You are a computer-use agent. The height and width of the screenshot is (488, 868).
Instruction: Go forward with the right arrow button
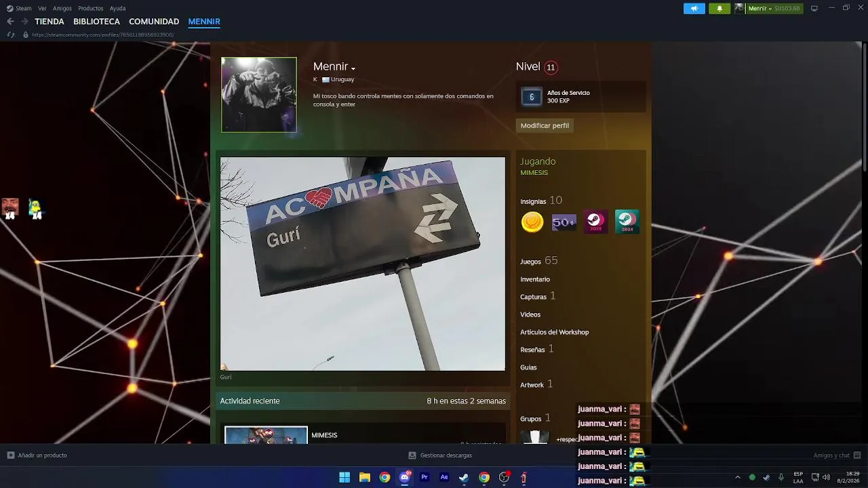pos(24,22)
